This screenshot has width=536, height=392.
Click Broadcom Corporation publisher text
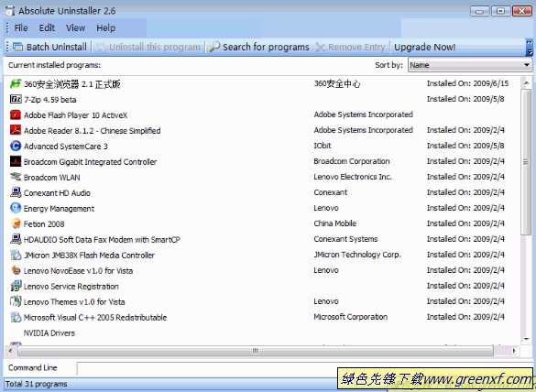[352, 161]
